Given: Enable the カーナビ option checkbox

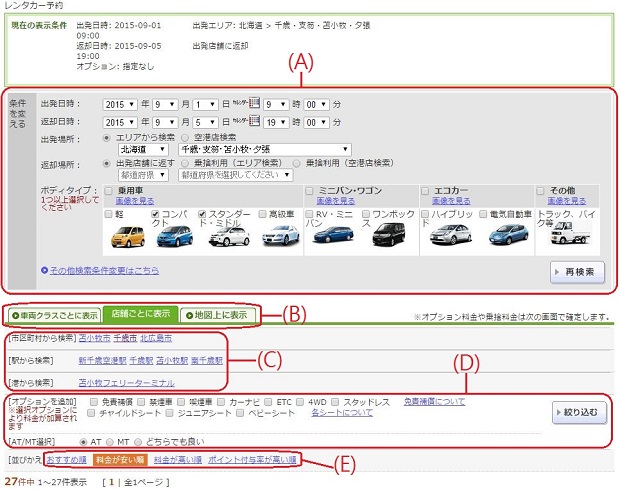Looking at the screenshot, I should tap(221, 402).
